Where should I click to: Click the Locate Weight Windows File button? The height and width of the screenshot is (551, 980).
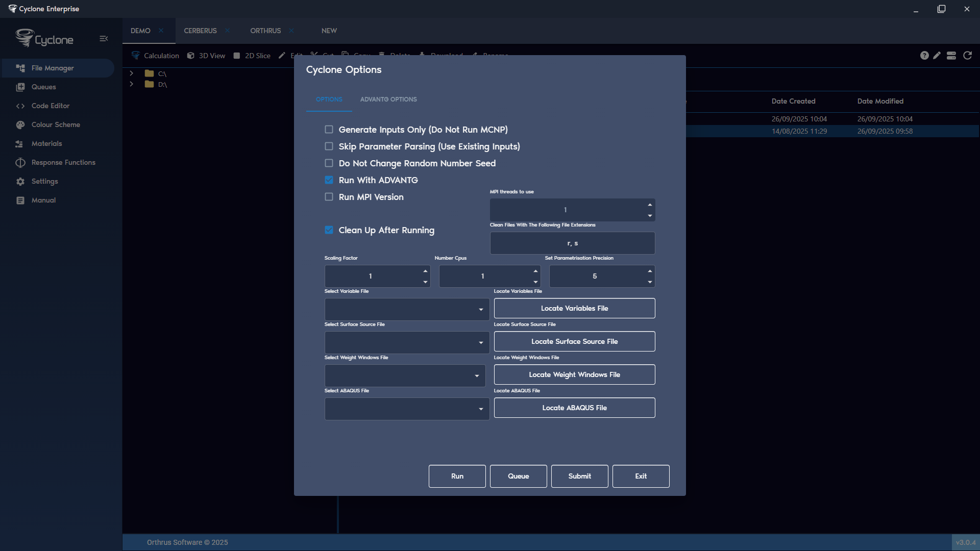pyautogui.click(x=574, y=374)
